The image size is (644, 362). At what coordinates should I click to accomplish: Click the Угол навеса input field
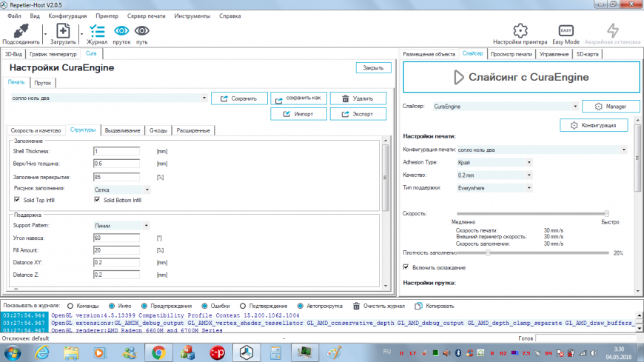pos(117,238)
